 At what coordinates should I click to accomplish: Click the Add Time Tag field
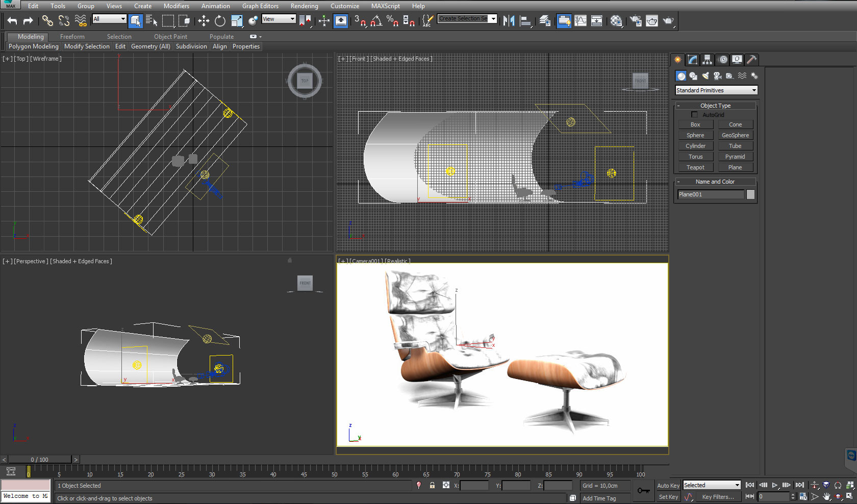(x=606, y=498)
